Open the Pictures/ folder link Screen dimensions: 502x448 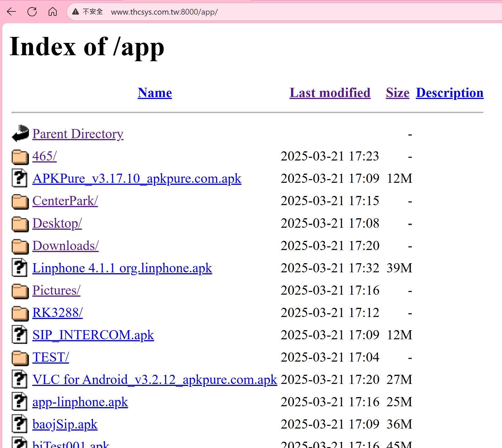56,290
